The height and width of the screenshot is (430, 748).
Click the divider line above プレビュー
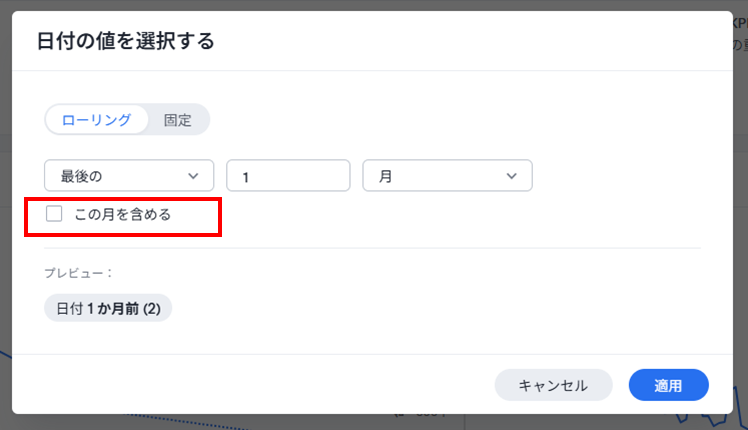pyautogui.click(x=372, y=248)
